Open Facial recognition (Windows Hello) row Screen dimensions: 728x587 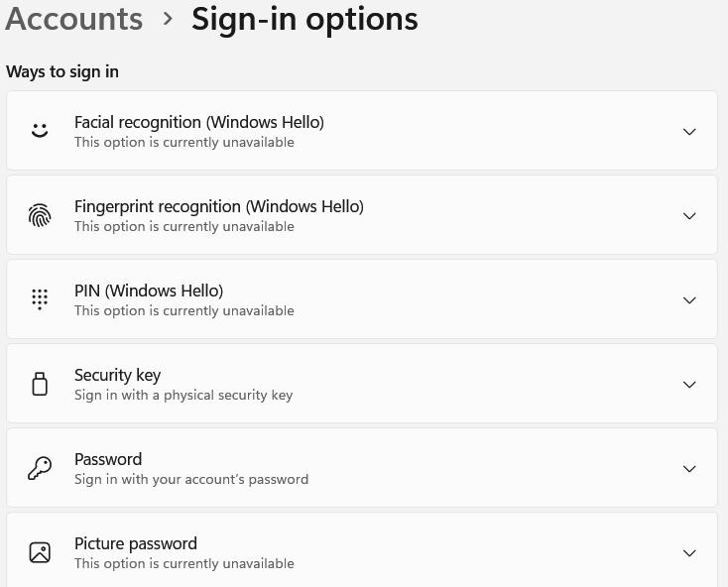[362, 131]
